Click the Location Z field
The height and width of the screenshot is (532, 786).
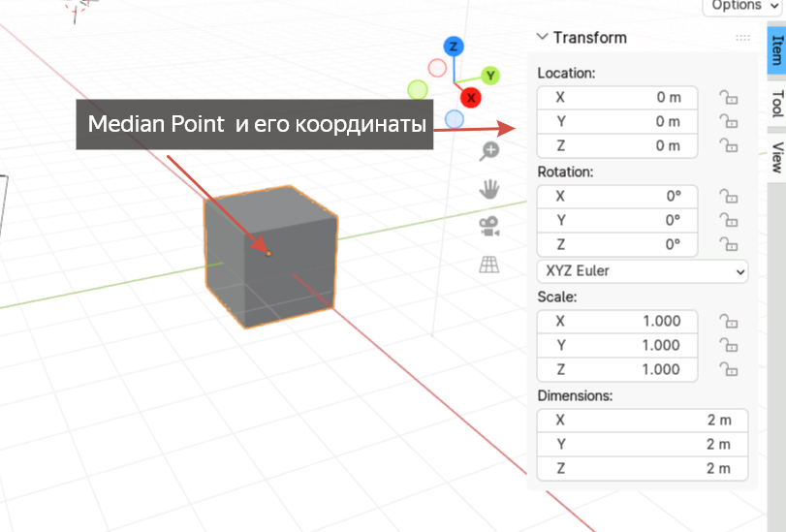(617, 146)
